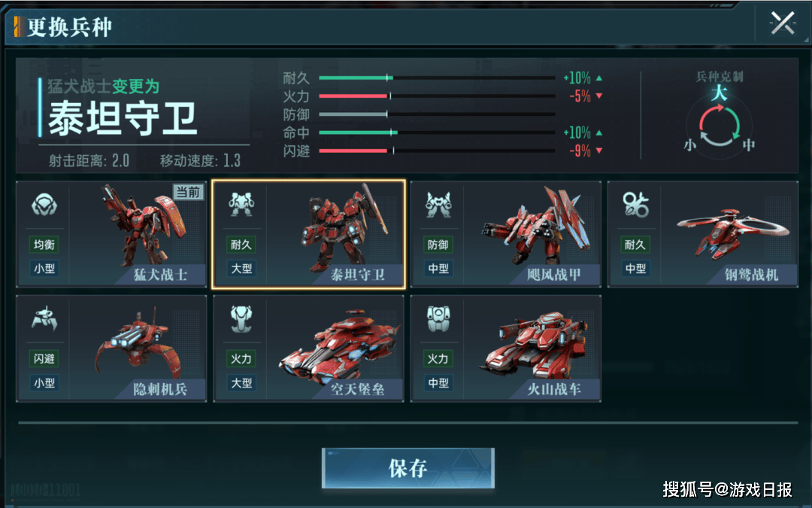Click the 猛犬战士 class type icon
The height and width of the screenshot is (508, 812).
click(44, 204)
